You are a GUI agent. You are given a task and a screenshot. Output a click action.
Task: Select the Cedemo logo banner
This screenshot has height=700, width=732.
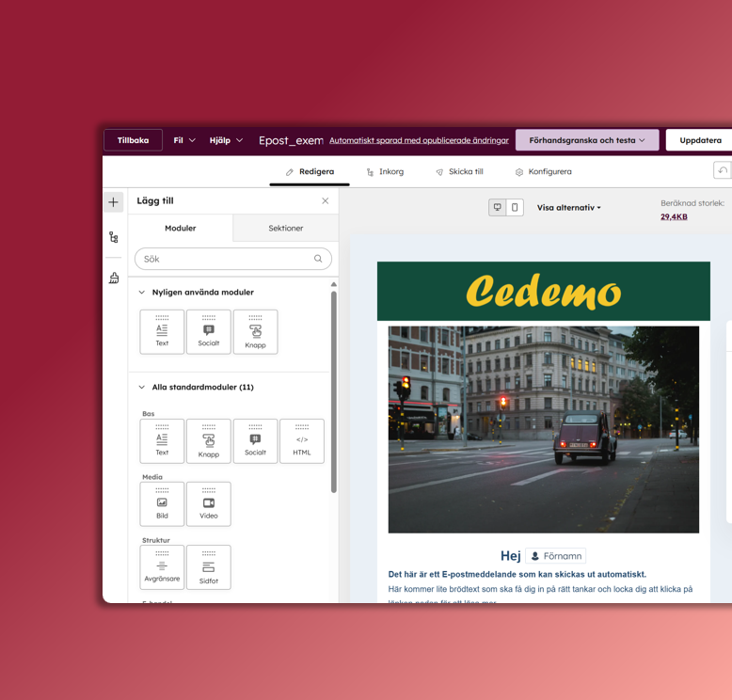tap(544, 292)
